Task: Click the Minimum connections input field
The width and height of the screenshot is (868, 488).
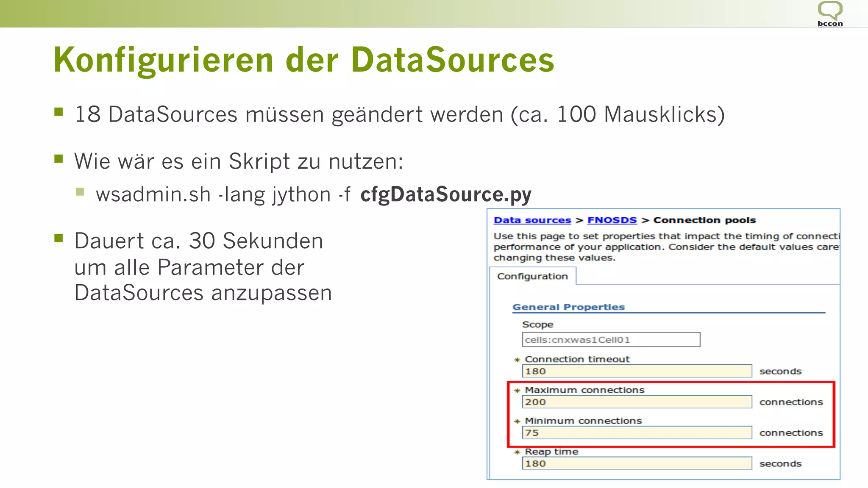Action: click(x=637, y=433)
